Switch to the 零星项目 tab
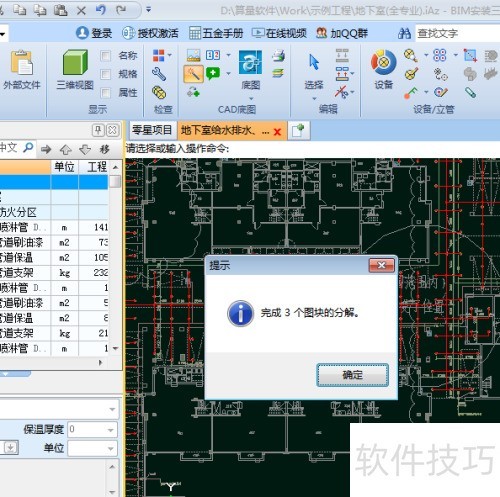 [152, 130]
